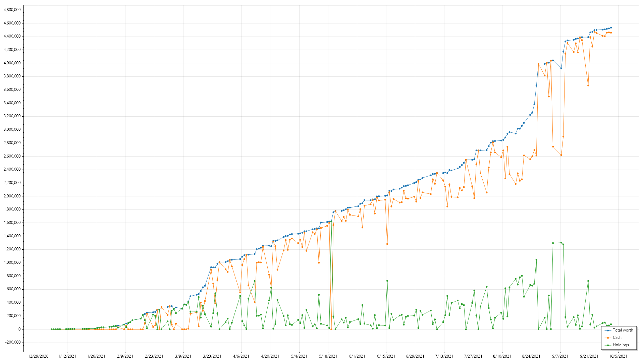Click the 1,600,000 y-axis label
The image size is (644, 362).
click(12, 223)
